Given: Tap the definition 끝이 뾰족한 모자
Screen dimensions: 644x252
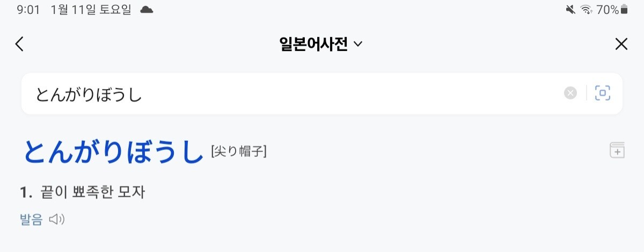Looking at the screenshot, I should [92, 192].
